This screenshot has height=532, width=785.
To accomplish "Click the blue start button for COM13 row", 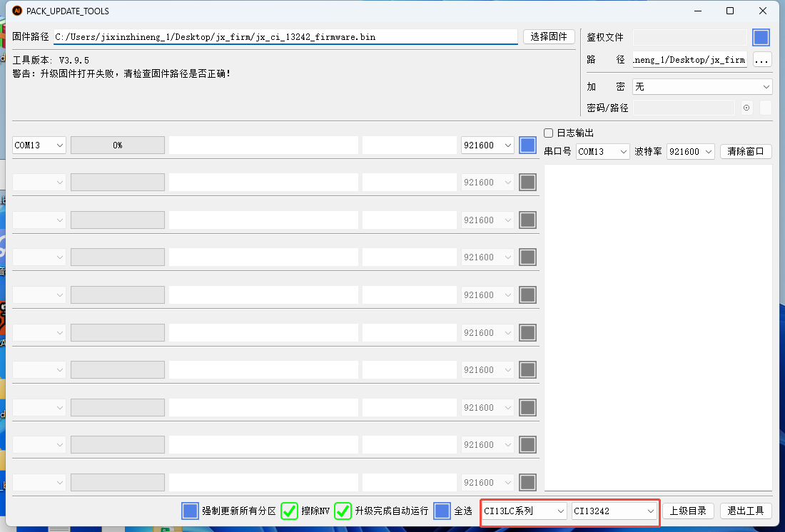I will point(527,145).
